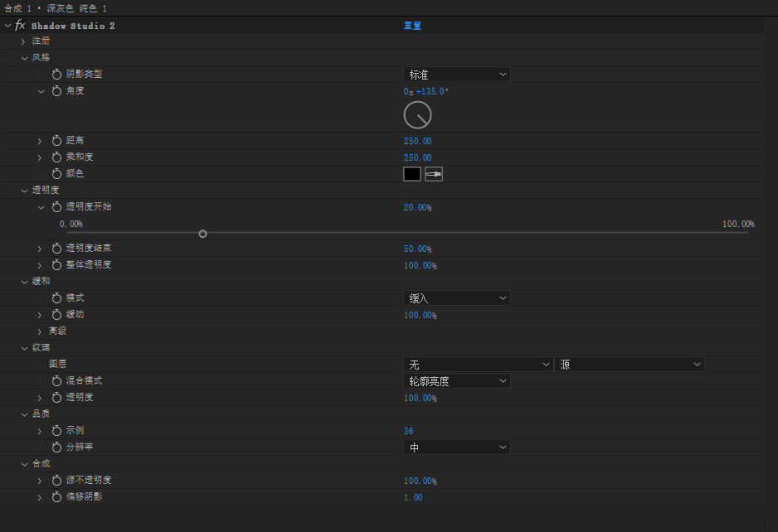Click the stopwatch icon for 角度

(56, 91)
